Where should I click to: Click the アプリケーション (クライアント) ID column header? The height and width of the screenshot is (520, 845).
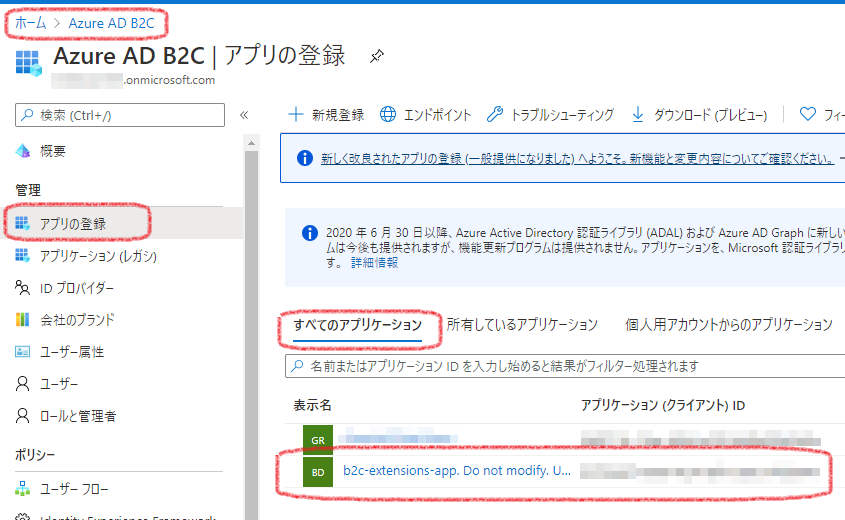point(663,405)
